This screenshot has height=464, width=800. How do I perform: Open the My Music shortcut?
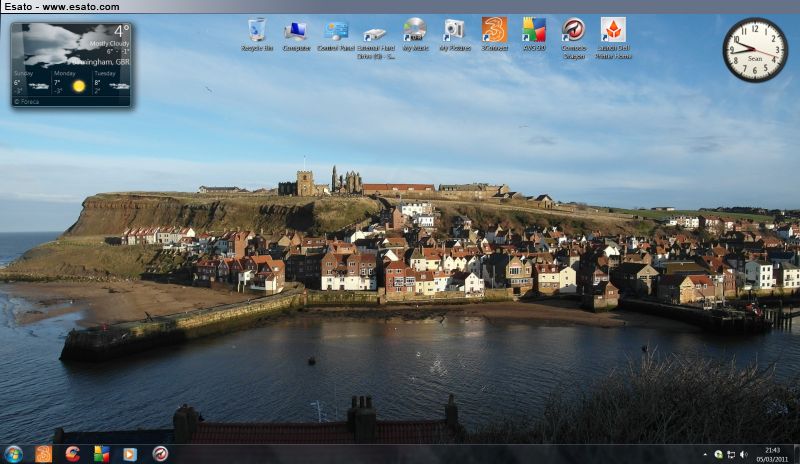415,30
